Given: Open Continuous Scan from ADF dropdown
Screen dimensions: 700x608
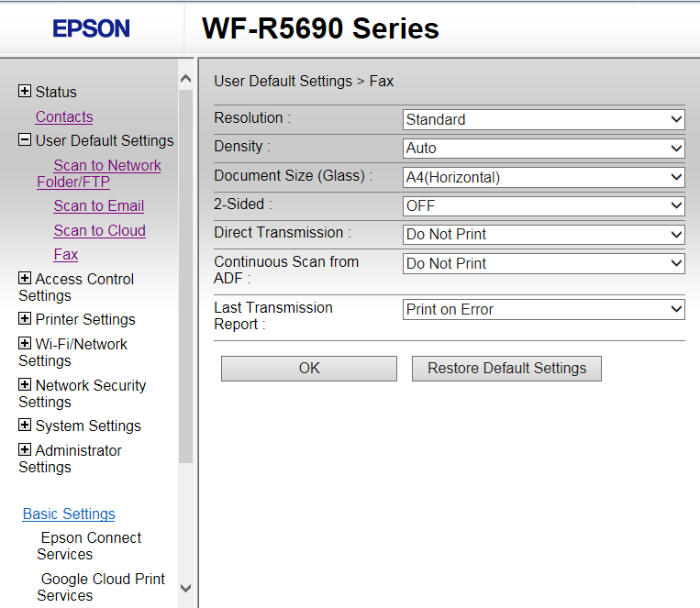Looking at the screenshot, I should (543, 263).
